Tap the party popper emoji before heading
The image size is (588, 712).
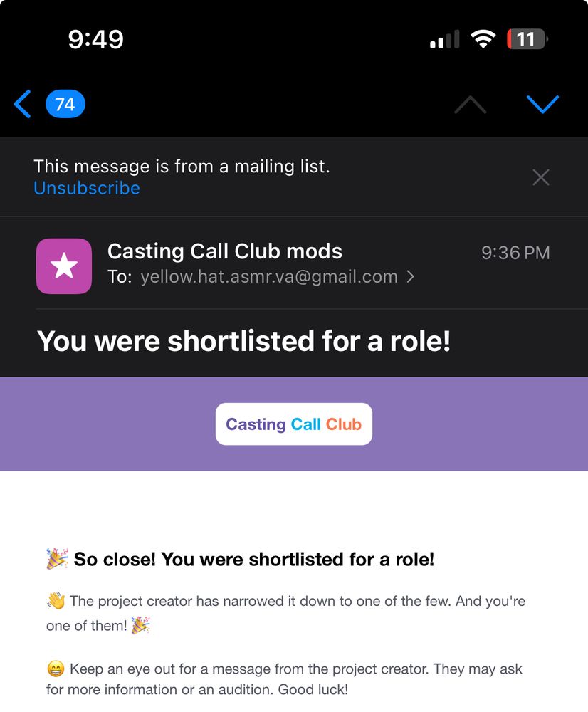tap(58, 559)
